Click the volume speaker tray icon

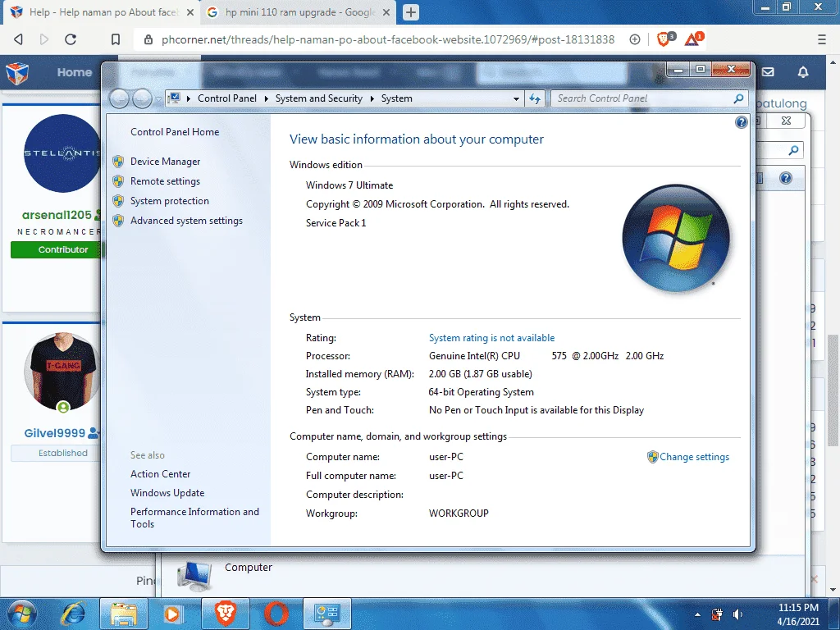[737, 614]
